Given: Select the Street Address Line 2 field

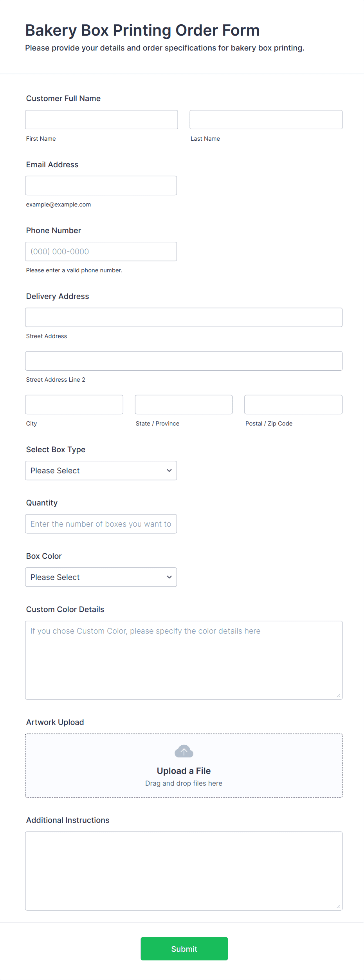Looking at the screenshot, I should point(184,361).
